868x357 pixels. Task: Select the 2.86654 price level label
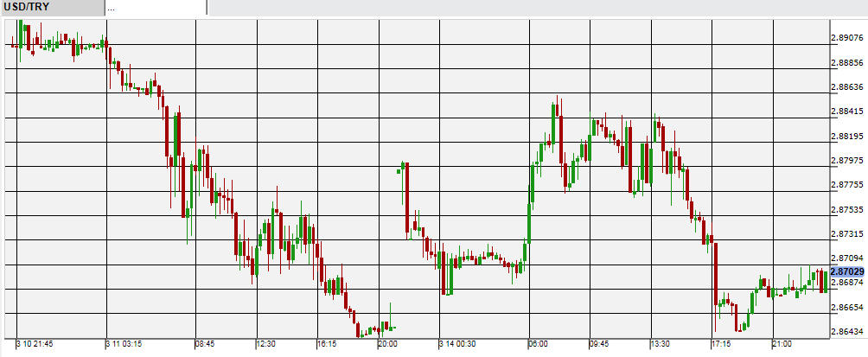point(846,307)
